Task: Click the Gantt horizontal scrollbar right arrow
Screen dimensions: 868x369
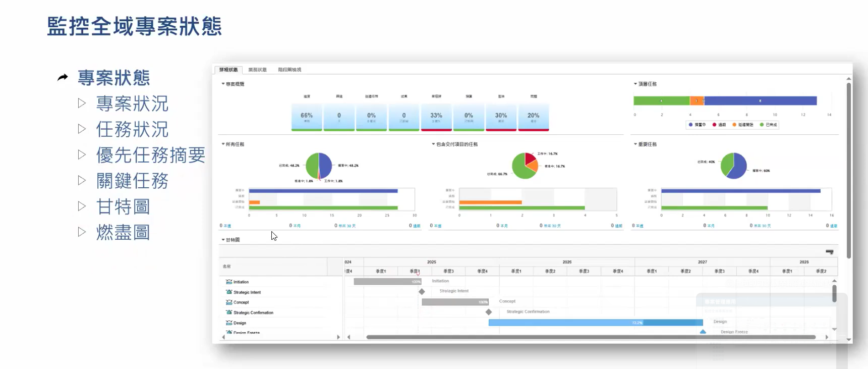Action: (826, 337)
